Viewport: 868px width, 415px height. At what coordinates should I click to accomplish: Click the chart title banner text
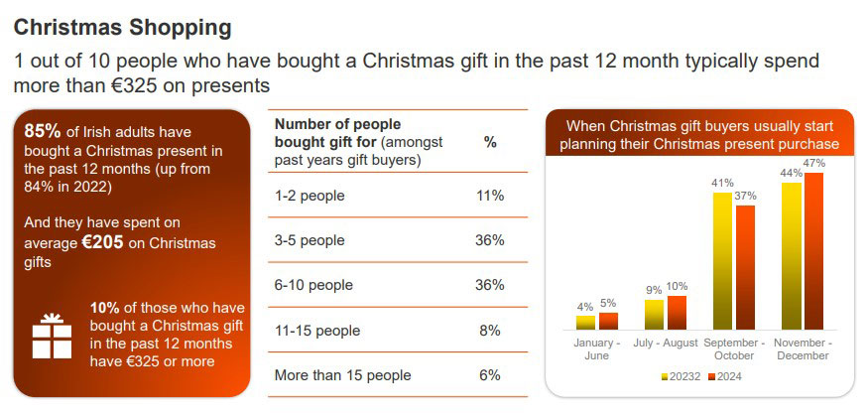[699, 135]
